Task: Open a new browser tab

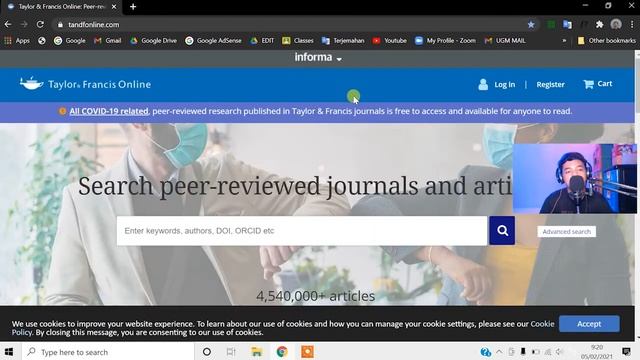Action: (133, 7)
